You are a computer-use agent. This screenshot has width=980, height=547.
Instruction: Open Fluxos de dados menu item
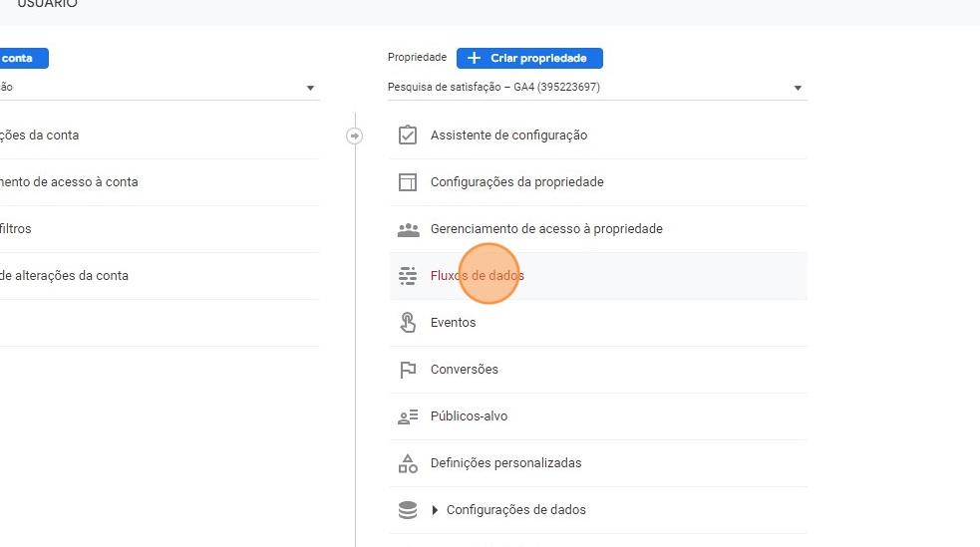[477, 276]
